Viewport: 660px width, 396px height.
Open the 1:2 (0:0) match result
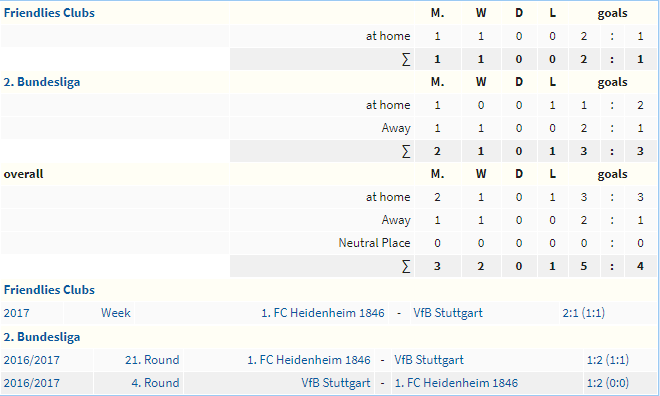click(x=608, y=383)
